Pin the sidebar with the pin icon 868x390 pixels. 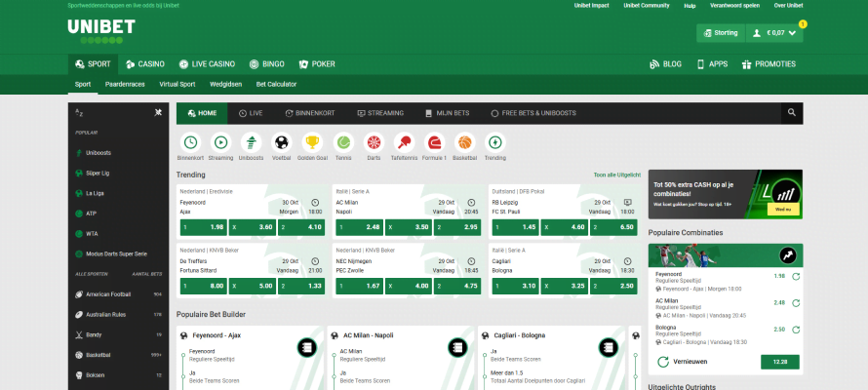tap(158, 112)
